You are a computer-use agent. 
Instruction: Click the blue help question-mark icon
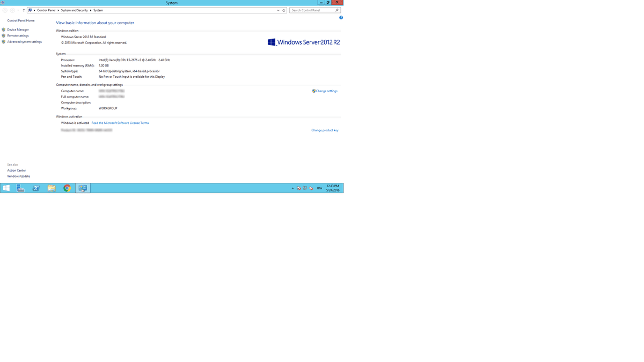click(x=341, y=18)
